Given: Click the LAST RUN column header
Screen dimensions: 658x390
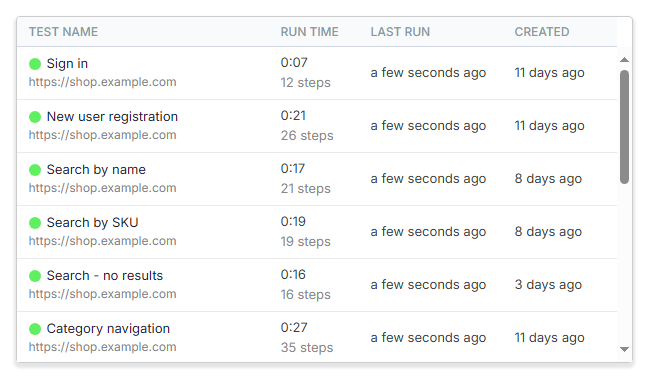Looking at the screenshot, I should 400,32.
